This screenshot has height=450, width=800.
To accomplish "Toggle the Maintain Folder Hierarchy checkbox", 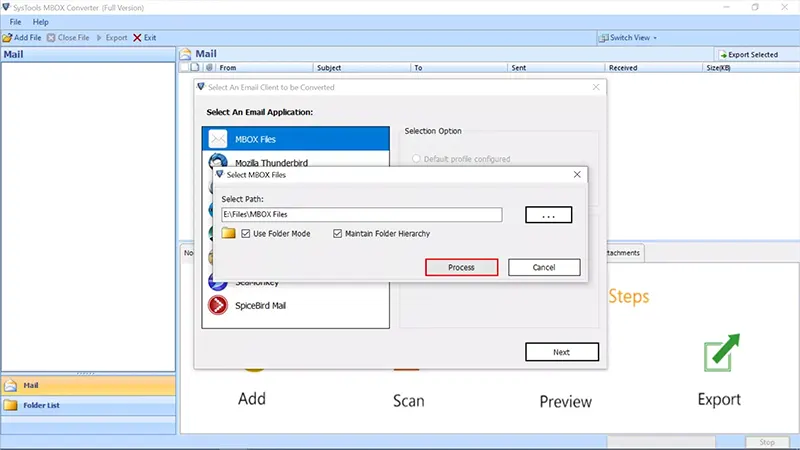I will click(337, 234).
